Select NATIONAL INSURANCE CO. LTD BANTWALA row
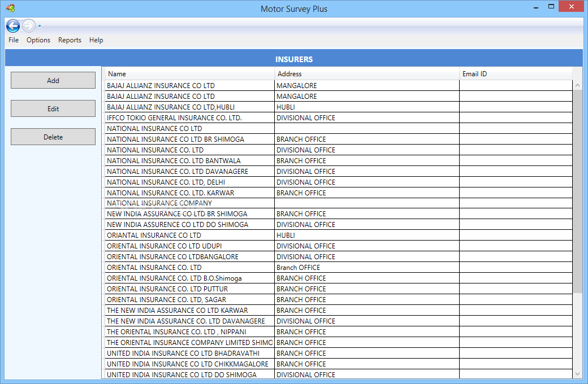588x384 pixels. click(x=339, y=161)
